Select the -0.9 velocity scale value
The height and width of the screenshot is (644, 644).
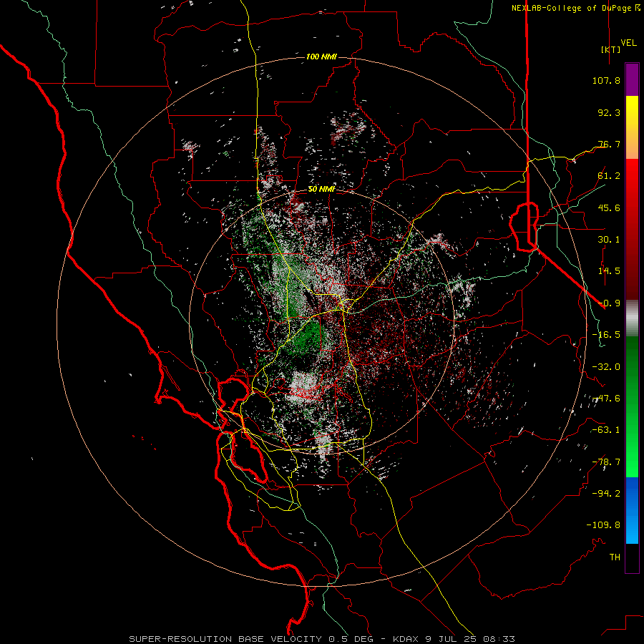pyautogui.click(x=609, y=303)
